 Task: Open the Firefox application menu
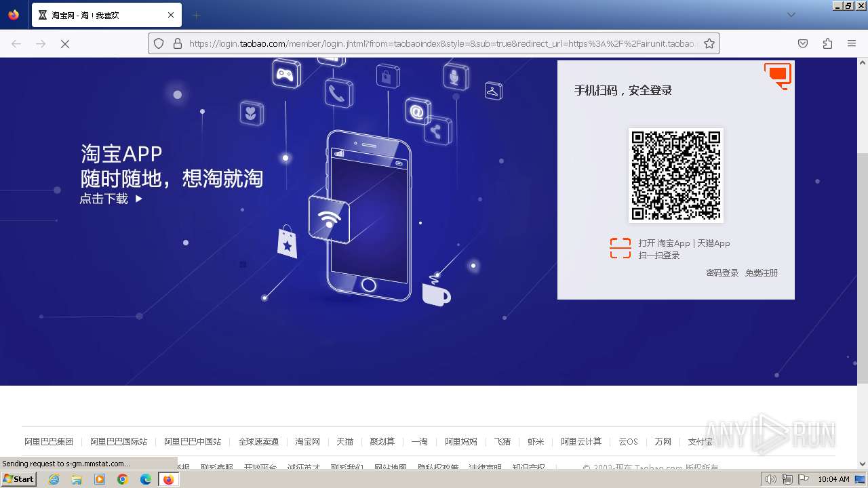[x=852, y=43]
